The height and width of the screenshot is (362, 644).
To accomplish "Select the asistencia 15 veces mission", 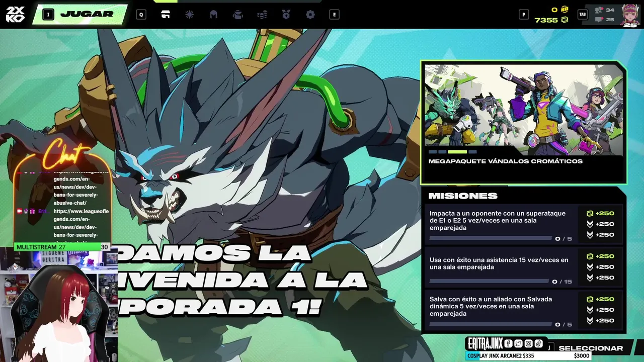I will (523, 266).
